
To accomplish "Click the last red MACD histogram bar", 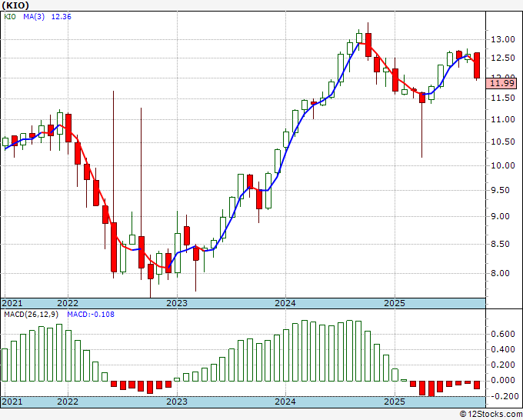I will click(x=477, y=385).
